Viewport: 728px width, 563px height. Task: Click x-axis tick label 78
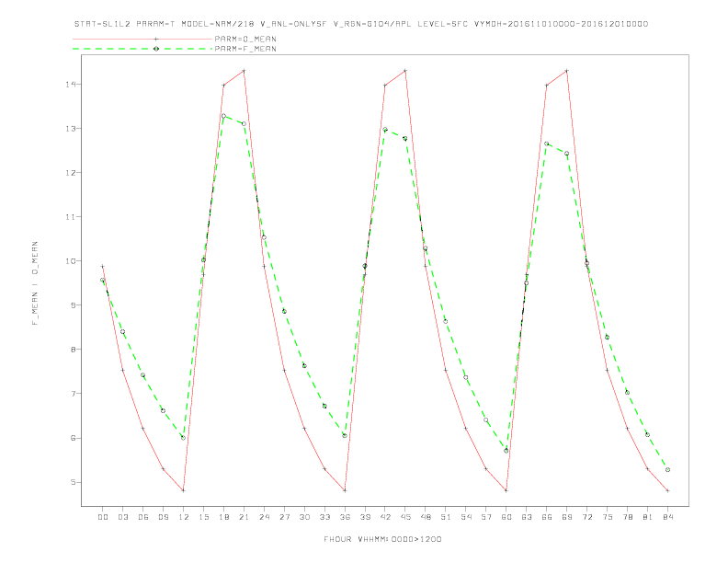(x=627, y=517)
